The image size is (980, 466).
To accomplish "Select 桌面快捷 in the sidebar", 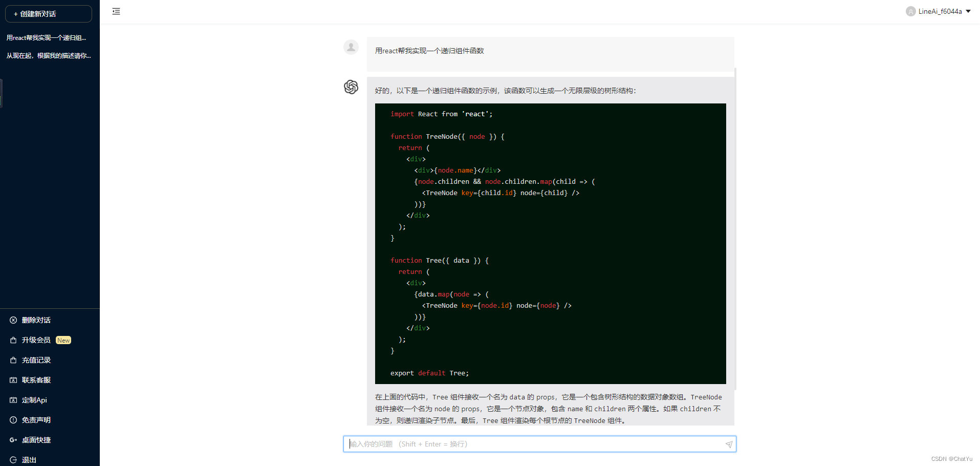I will click(36, 440).
